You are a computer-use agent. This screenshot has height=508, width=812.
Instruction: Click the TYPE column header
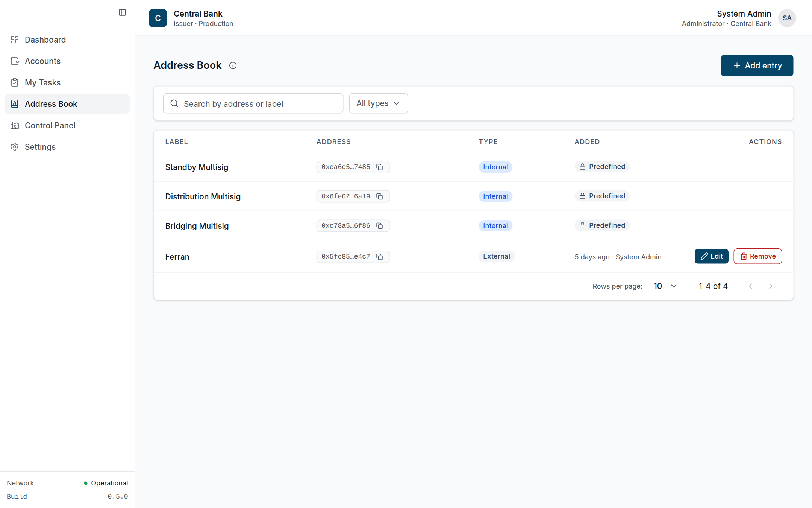(x=488, y=142)
